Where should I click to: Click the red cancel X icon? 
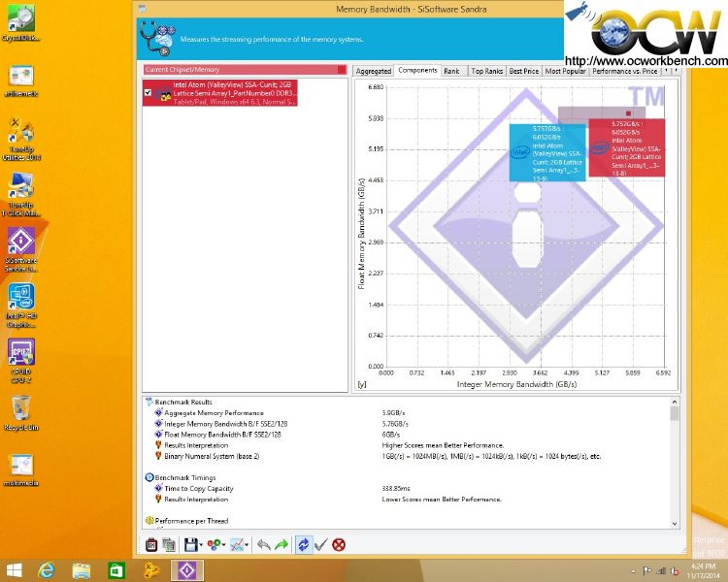339,544
